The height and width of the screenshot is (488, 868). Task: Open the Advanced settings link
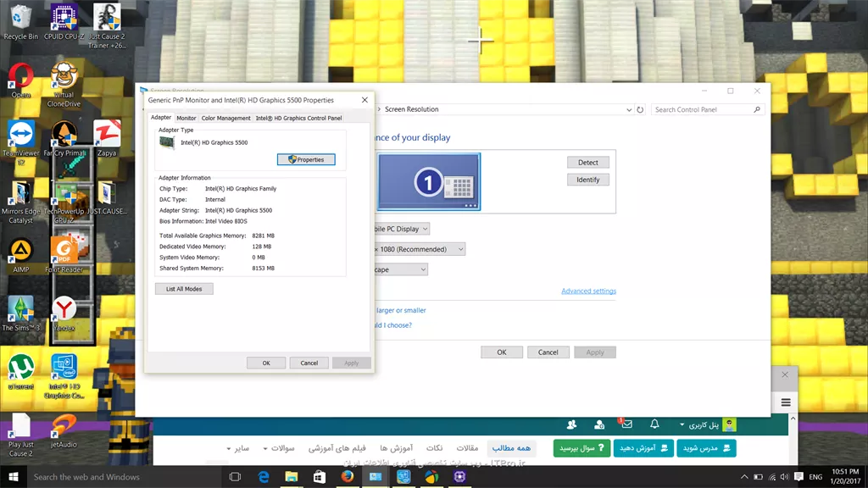(x=588, y=291)
